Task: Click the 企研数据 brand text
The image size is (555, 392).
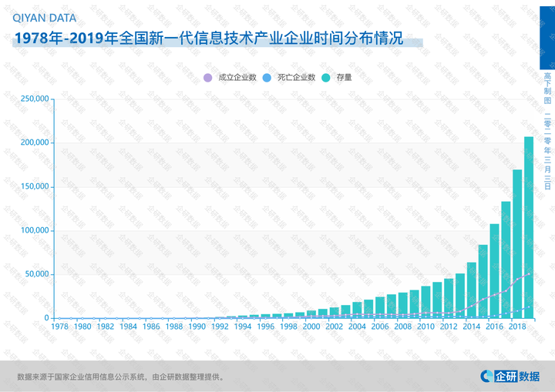Action: [x=517, y=376]
